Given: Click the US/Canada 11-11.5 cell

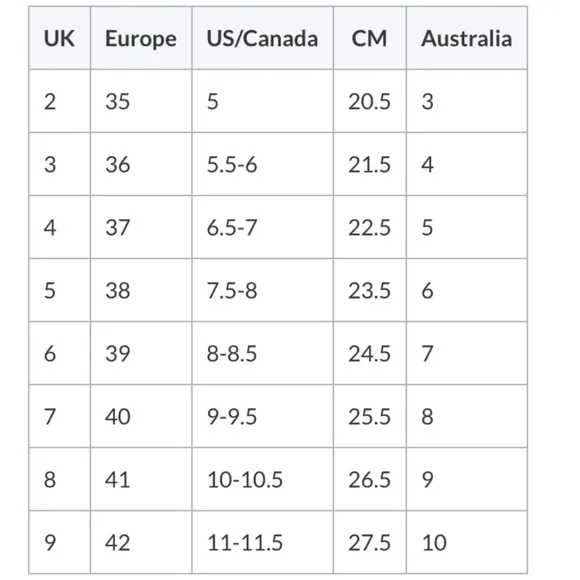Looking at the screenshot, I should pos(263,543).
